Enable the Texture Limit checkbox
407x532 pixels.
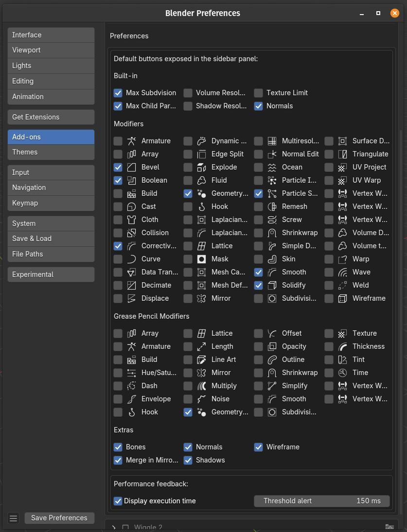click(258, 93)
